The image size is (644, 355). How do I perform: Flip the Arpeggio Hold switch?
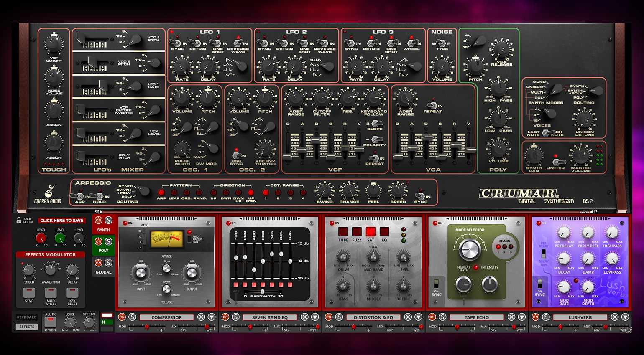pyautogui.click(x=99, y=195)
